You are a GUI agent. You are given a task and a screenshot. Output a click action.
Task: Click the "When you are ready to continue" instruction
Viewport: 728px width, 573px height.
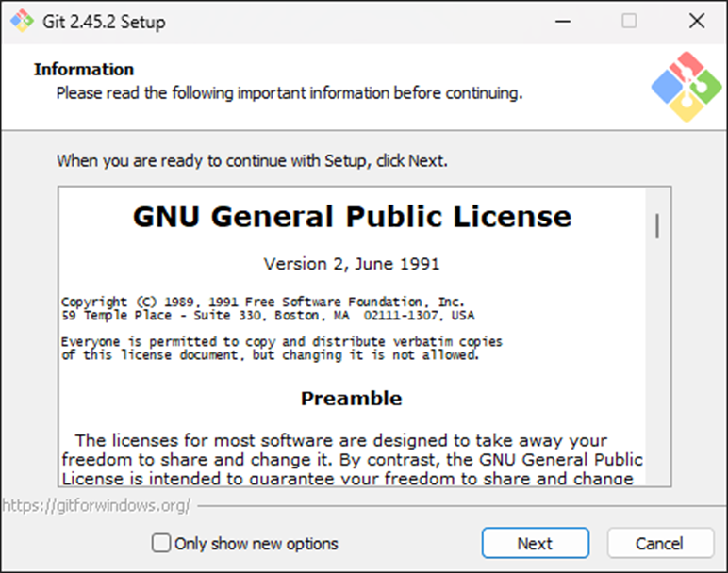[252, 160]
